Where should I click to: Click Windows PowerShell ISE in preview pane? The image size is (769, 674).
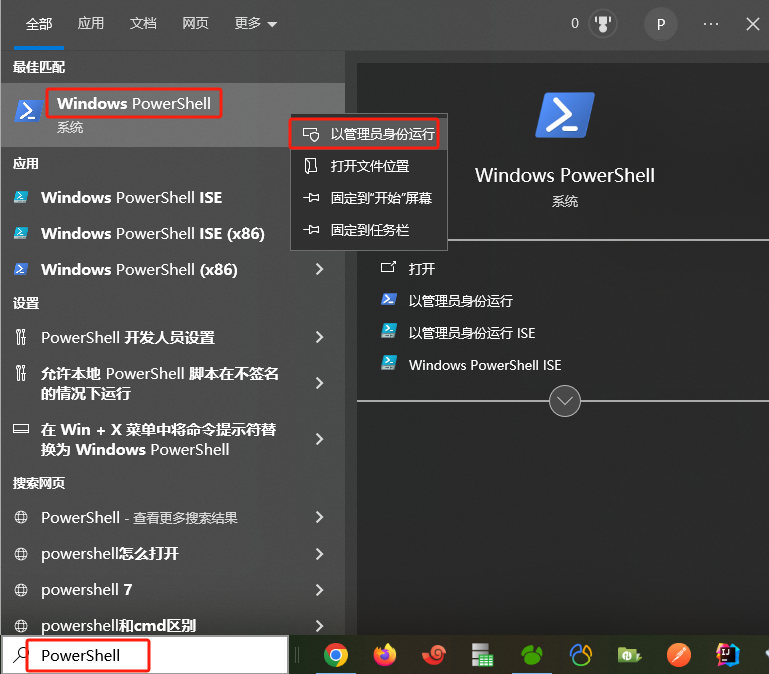point(485,365)
